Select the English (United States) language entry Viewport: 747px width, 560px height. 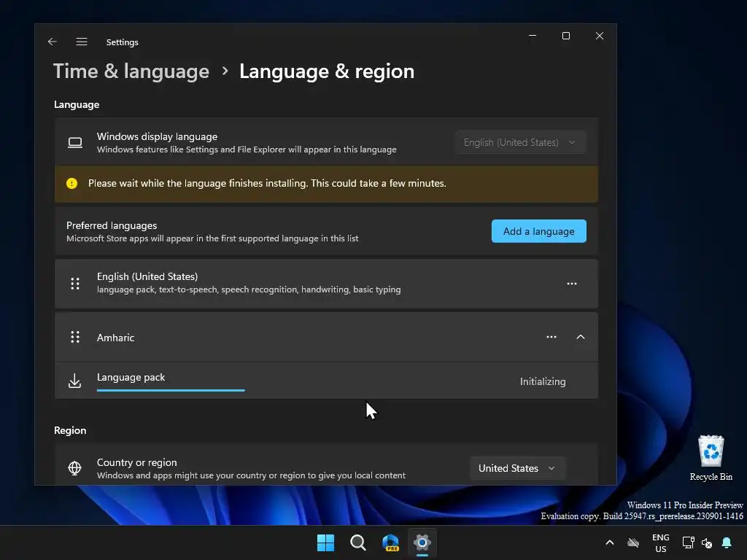(326, 284)
